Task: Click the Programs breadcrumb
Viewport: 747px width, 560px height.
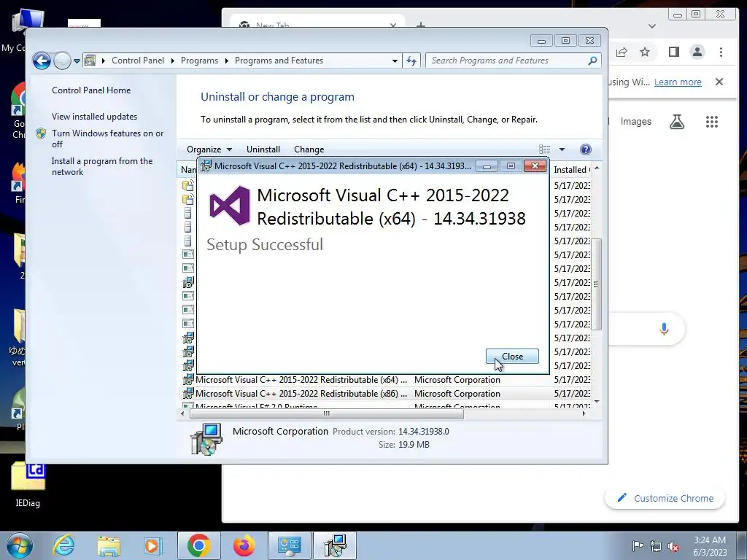Action: [199, 61]
